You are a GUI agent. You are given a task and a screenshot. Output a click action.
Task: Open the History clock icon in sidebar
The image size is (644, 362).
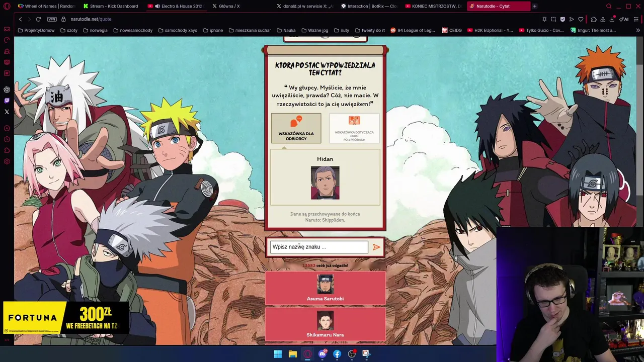(x=7, y=139)
